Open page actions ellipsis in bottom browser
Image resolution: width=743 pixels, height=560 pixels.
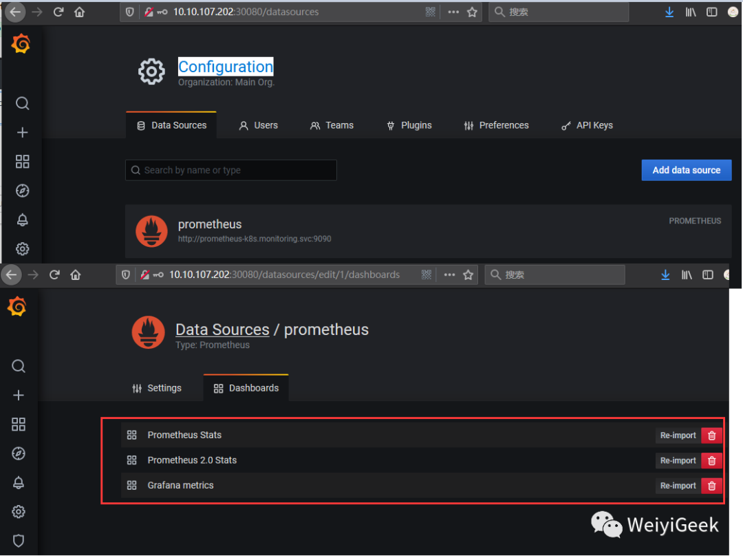point(450,274)
